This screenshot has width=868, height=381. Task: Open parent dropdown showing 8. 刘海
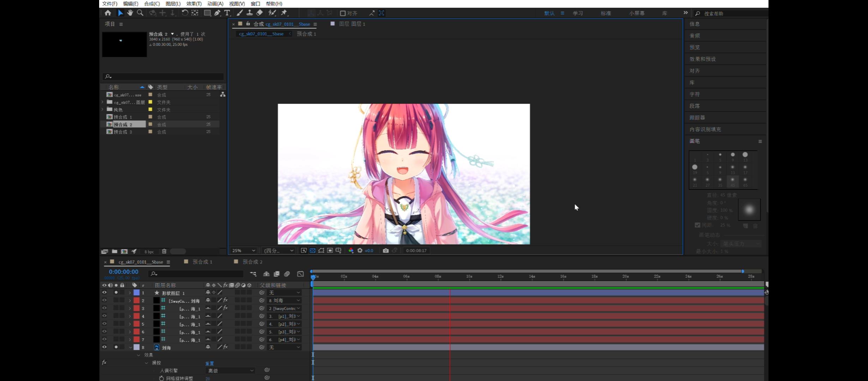pos(284,300)
